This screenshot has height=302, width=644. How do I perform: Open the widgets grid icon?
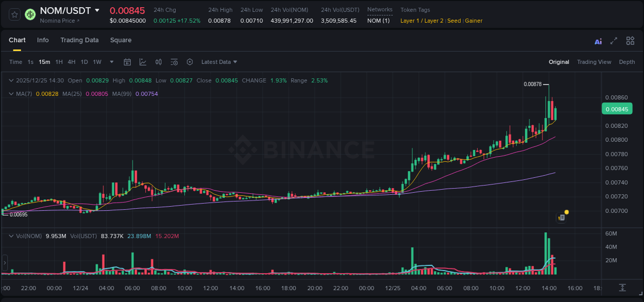coord(630,40)
